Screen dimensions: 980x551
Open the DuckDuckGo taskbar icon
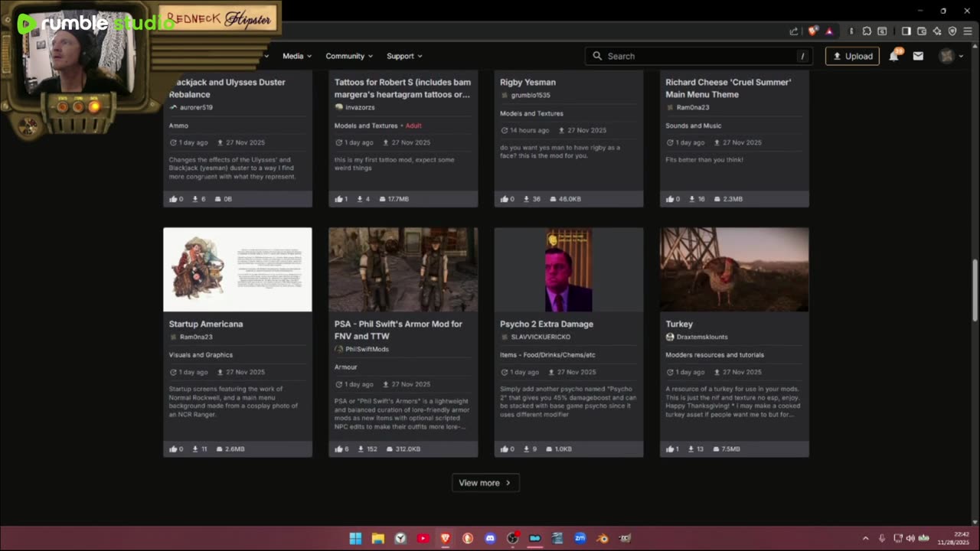click(x=468, y=538)
